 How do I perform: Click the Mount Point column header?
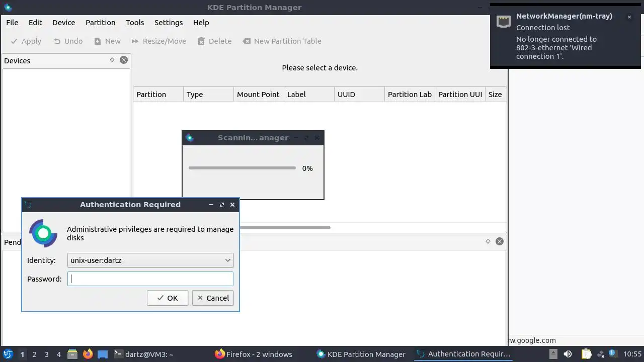point(259,95)
